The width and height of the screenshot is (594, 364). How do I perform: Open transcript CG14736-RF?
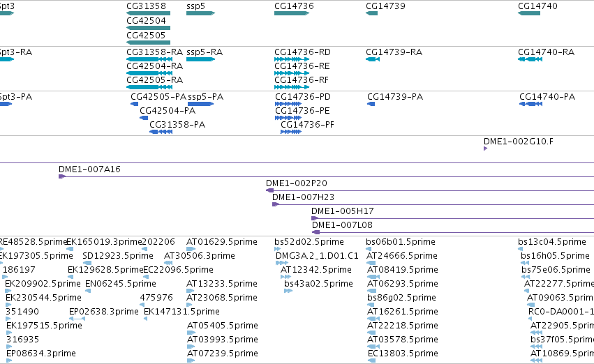pyautogui.click(x=302, y=80)
